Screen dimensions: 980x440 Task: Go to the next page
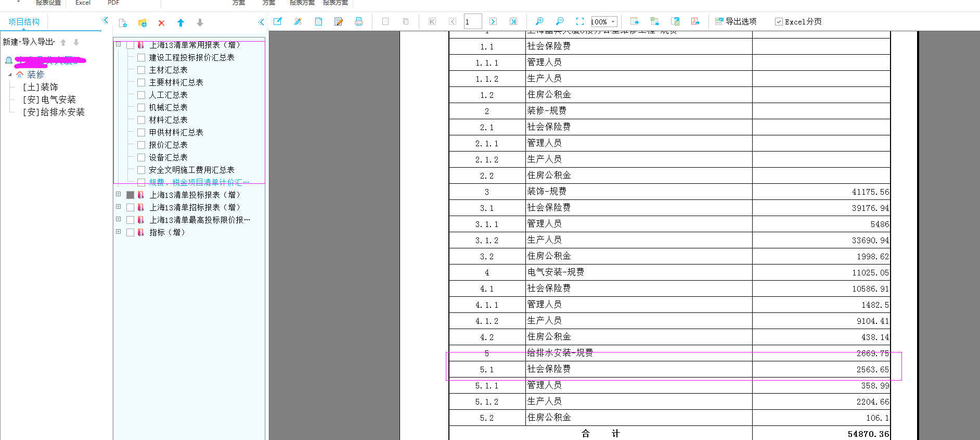pos(493,21)
